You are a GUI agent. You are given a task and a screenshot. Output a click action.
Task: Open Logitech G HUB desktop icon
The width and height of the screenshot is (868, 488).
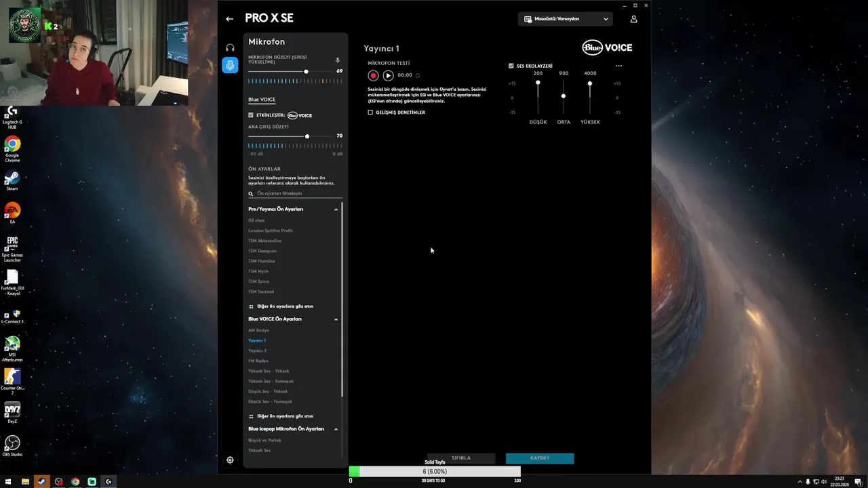point(12,117)
